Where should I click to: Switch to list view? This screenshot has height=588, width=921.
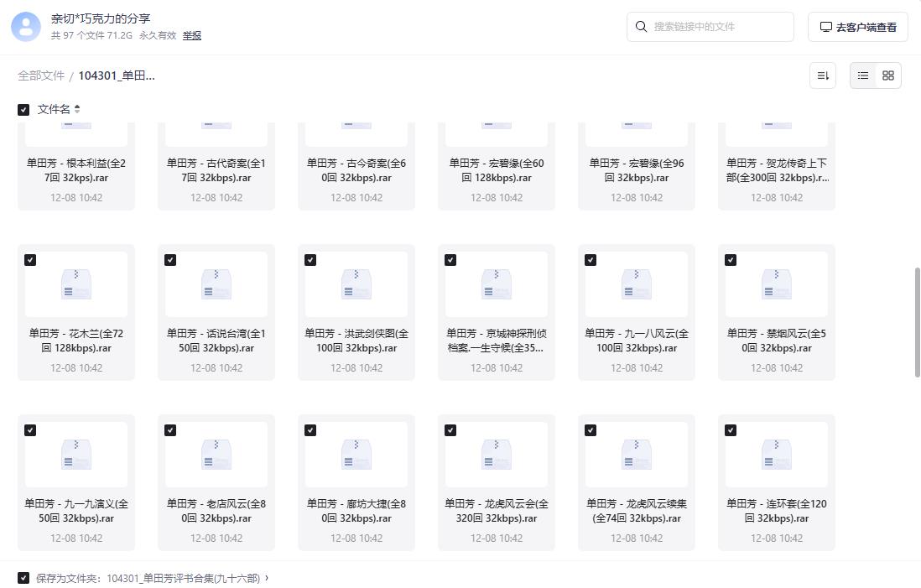[x=863, y=75]
